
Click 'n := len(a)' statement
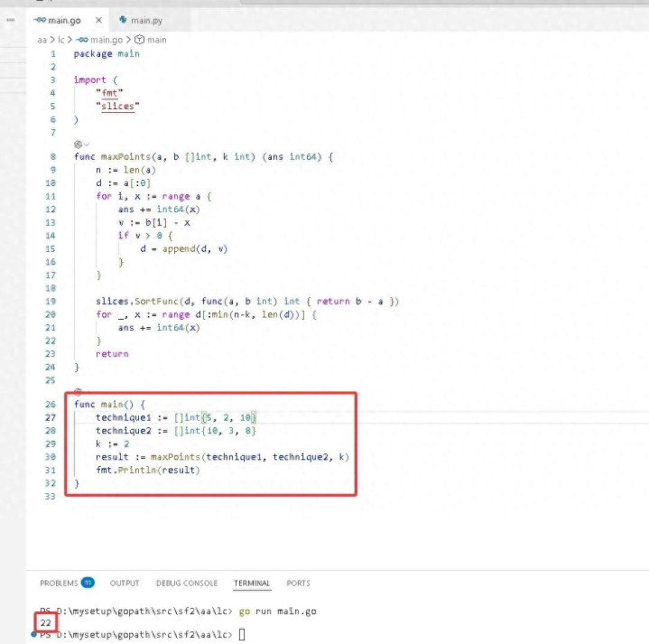pyautogui.click(x=125, y=170)
